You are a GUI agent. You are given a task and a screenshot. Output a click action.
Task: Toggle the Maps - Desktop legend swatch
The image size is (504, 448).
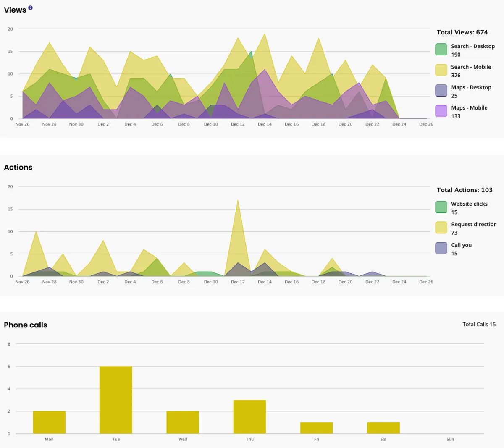coord(441,91)
